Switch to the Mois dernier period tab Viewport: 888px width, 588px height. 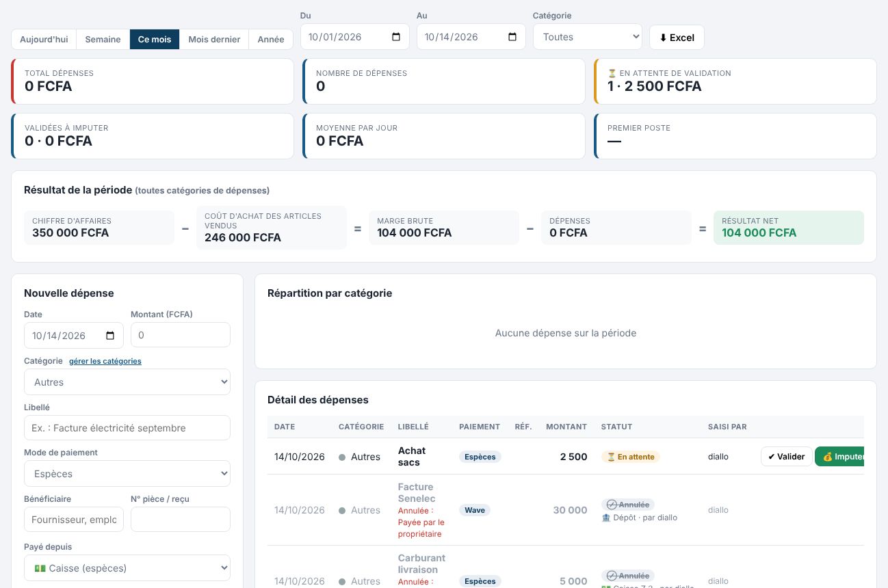point(214,39)
